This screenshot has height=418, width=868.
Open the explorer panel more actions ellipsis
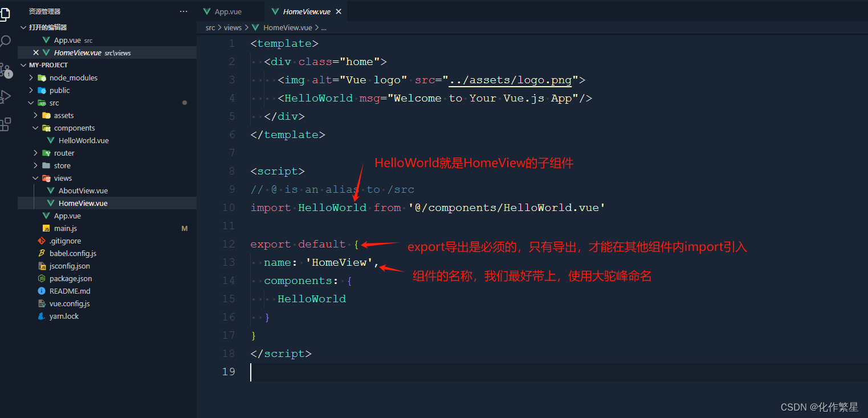click(x=184, y=11)
